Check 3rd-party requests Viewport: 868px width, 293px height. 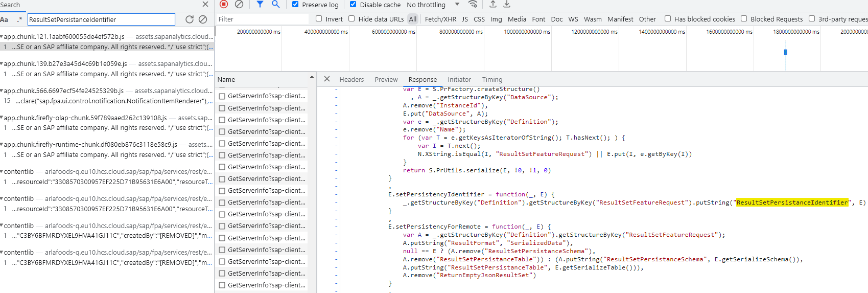tap(812, 19)
